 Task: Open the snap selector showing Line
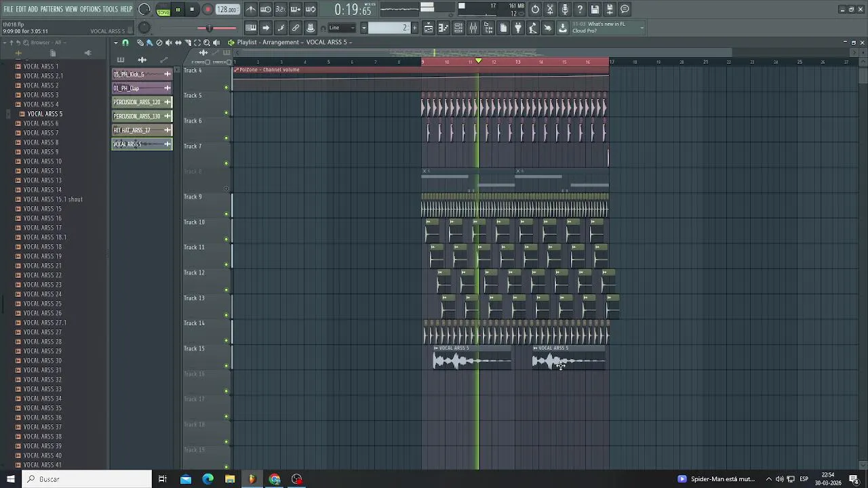tap(342, 28)
